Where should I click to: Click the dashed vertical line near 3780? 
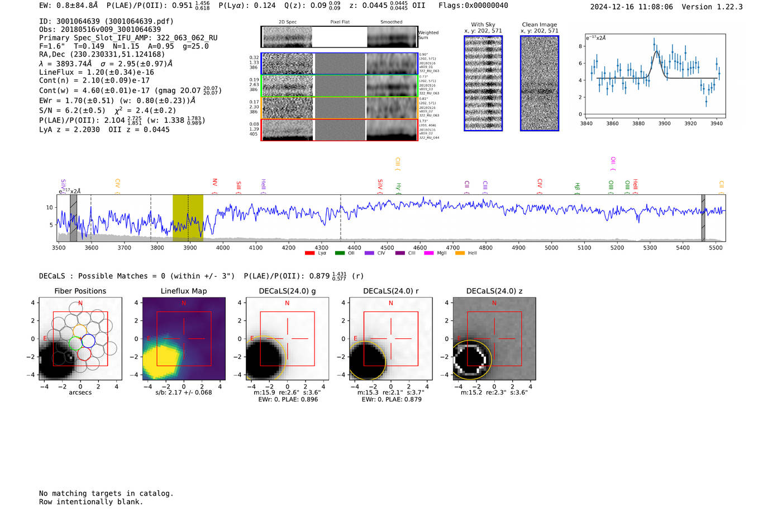(150, 218)
